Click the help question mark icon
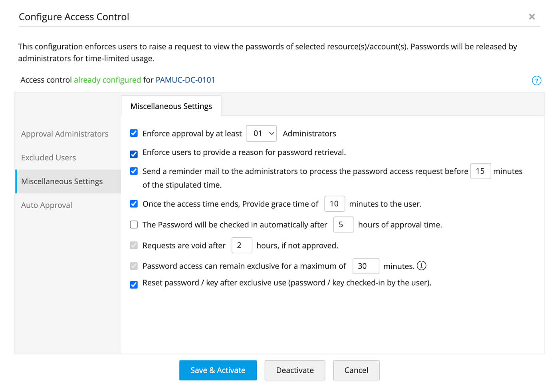 (x=536, y=81)
